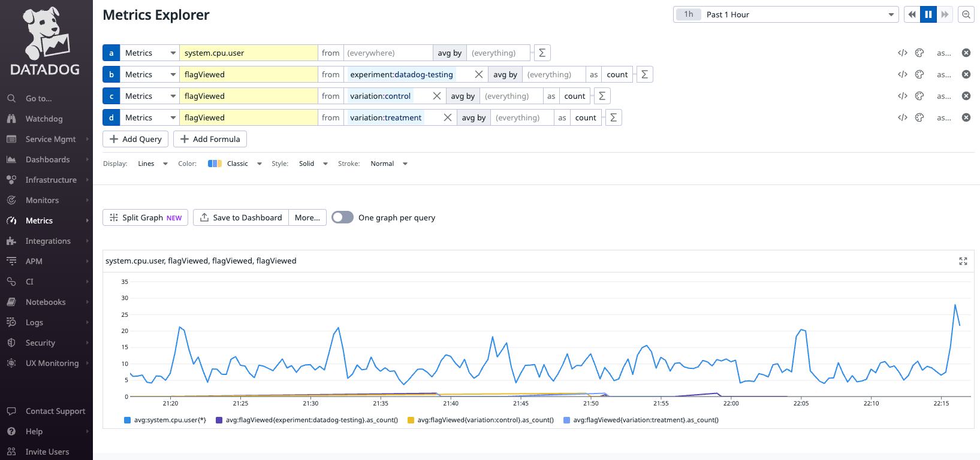This screenshot has height=460, width=980.
Task: Remove variation:control filter
Action: coord(437,96)
